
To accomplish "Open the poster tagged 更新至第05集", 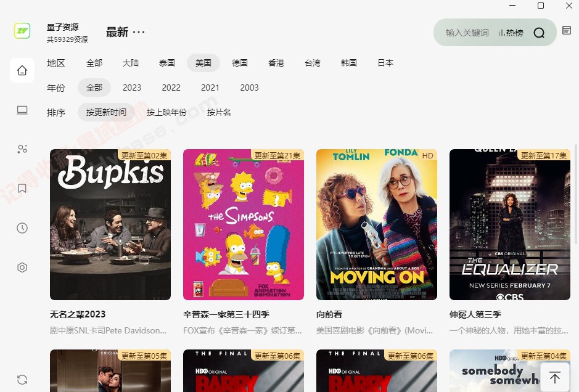I will pyautogui.click(x=110, y=370).
